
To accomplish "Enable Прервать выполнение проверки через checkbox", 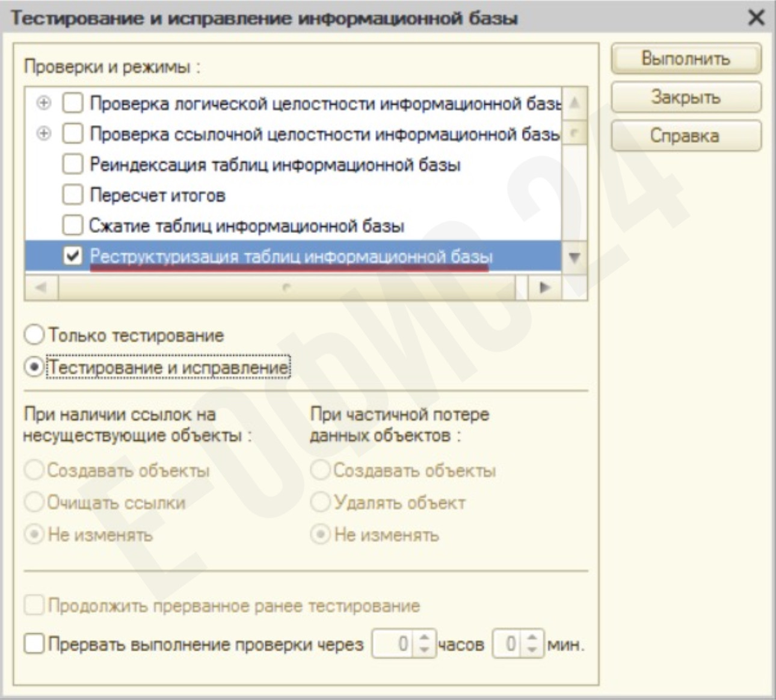I will pos(34,644).
